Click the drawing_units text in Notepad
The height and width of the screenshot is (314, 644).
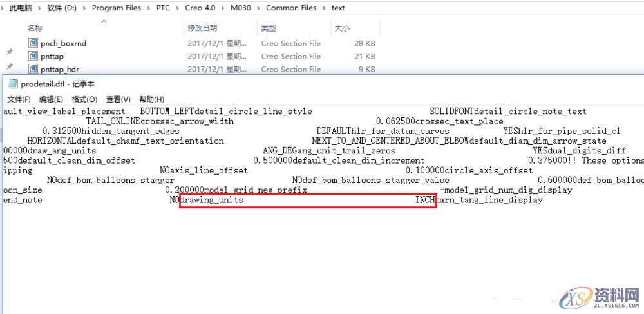tap(212, 201)
